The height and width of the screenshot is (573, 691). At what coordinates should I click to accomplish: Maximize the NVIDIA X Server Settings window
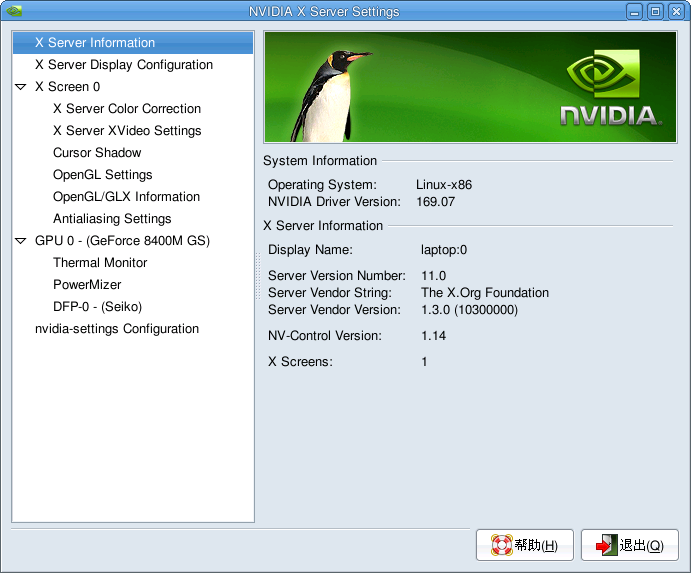[x=655, y=11]
